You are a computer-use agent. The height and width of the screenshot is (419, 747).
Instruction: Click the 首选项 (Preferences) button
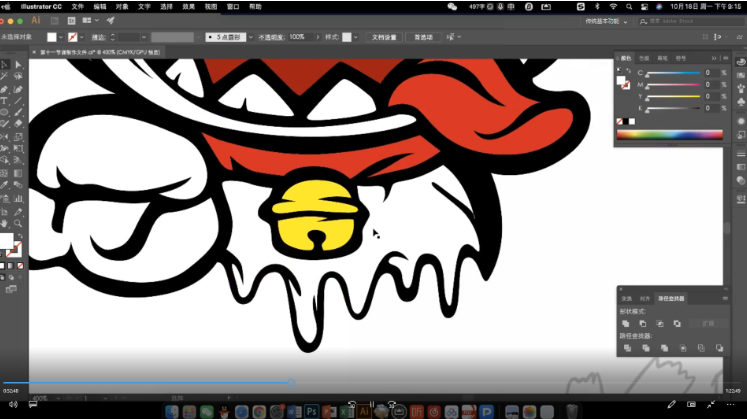(423, 37)
